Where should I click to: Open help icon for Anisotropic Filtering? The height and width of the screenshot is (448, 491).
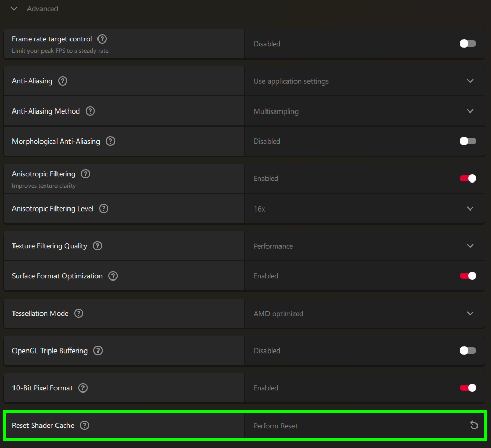click(86, 174)
